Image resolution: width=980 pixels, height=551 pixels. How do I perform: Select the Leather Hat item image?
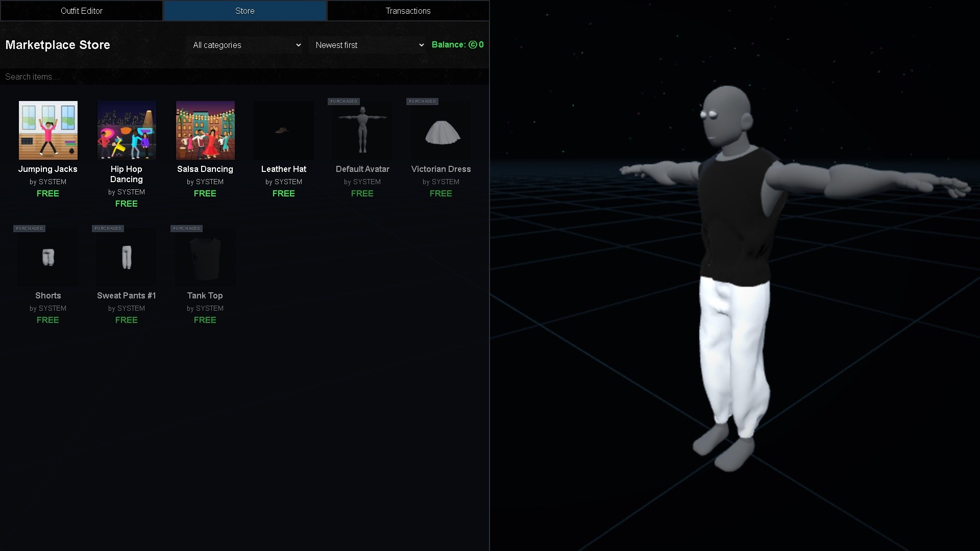pyautogui.click(x=284, y=130)
